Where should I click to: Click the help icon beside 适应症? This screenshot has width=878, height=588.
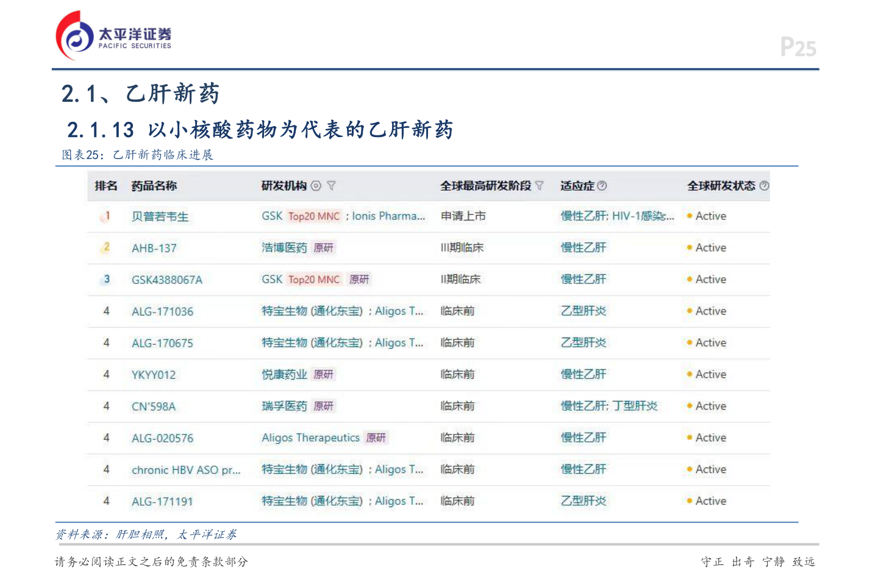[602, 186]
